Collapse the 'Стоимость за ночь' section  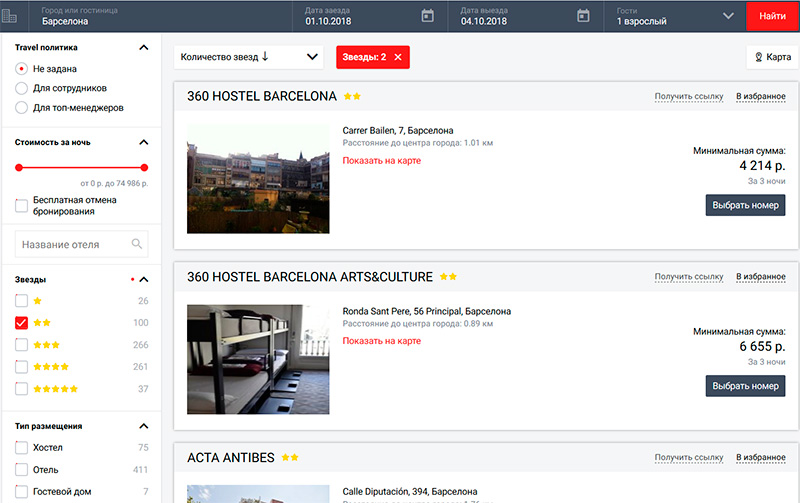[x=144, y=142]
